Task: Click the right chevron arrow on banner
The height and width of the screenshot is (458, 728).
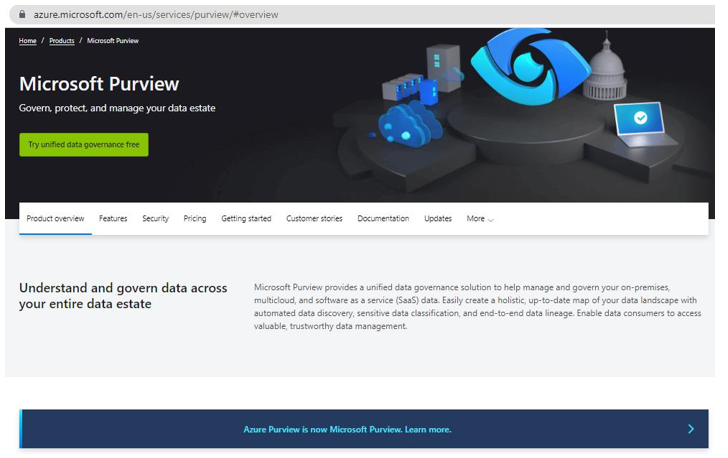Action: [x=691, y=429]
